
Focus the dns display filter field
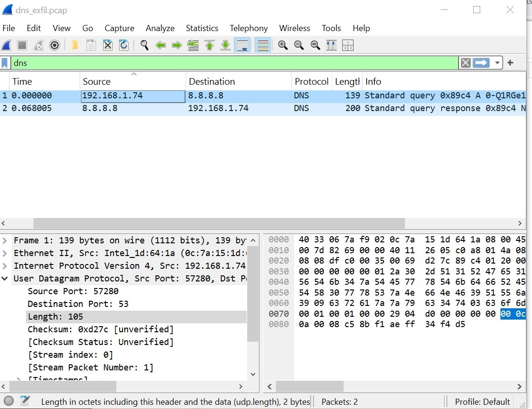[235, 63]
